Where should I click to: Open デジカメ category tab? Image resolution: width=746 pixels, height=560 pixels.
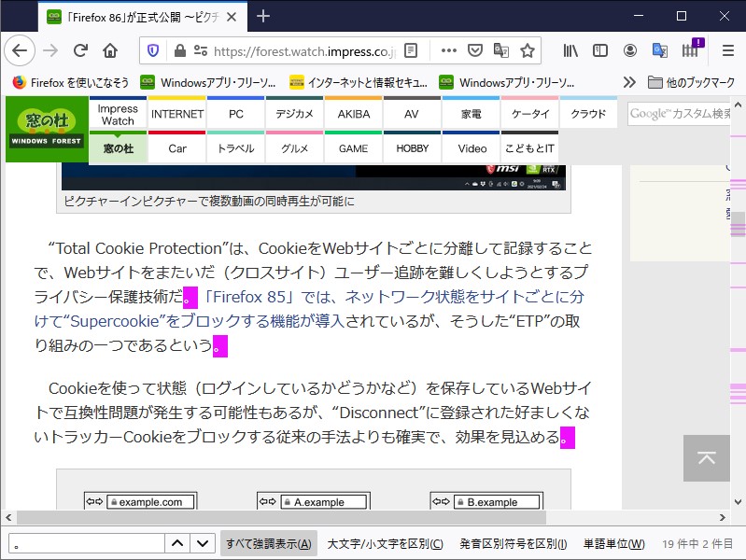(294, 114)
